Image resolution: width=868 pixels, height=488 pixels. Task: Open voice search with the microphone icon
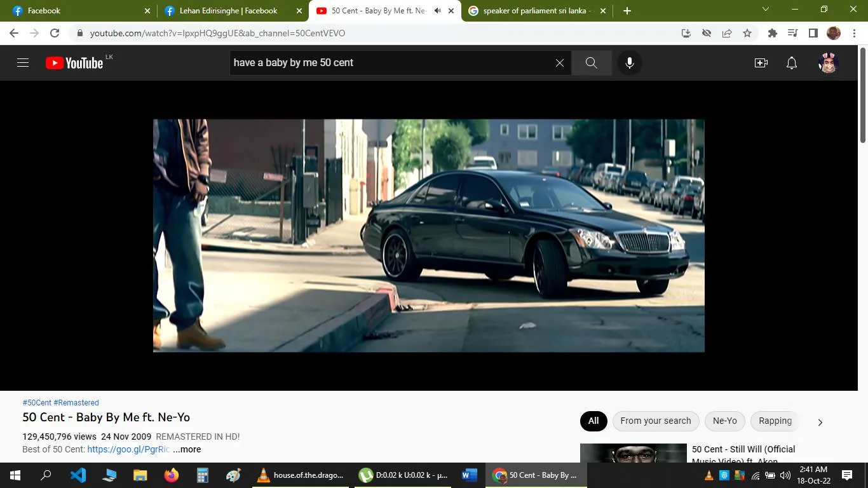coord(629,63)
